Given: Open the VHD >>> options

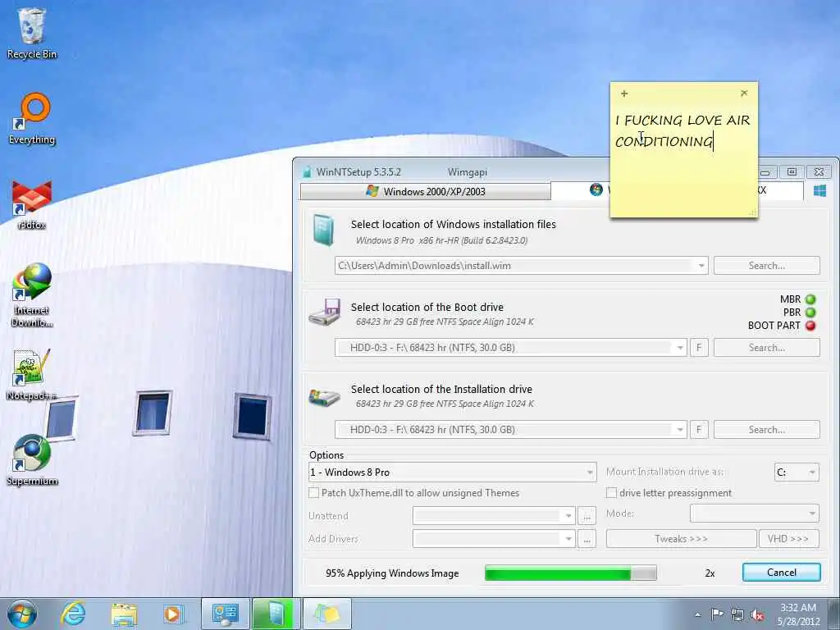Looking at the screenshot, I should 788,539.
